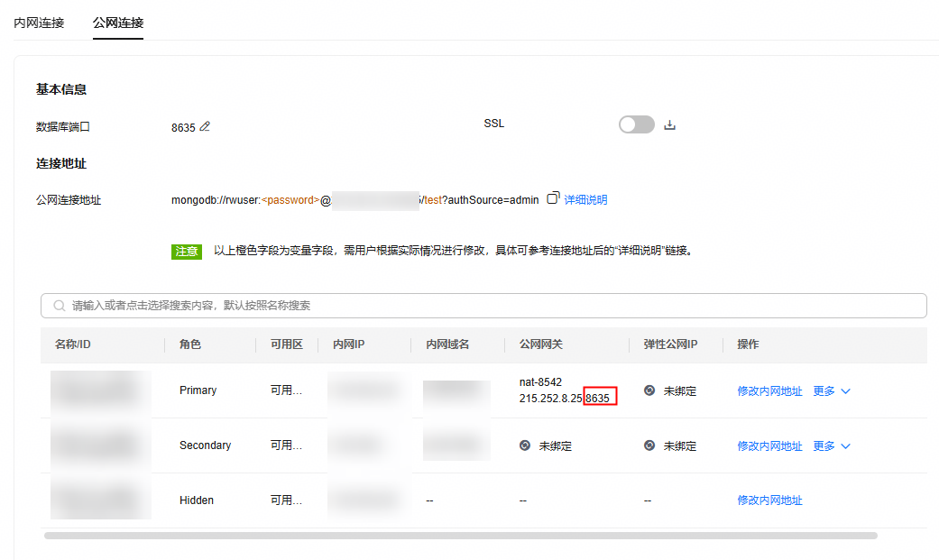Image resolution: width=939 pixels, height=560 pixels.
Task: Download the SSL certificate icon
Action: tap(669, 124)
